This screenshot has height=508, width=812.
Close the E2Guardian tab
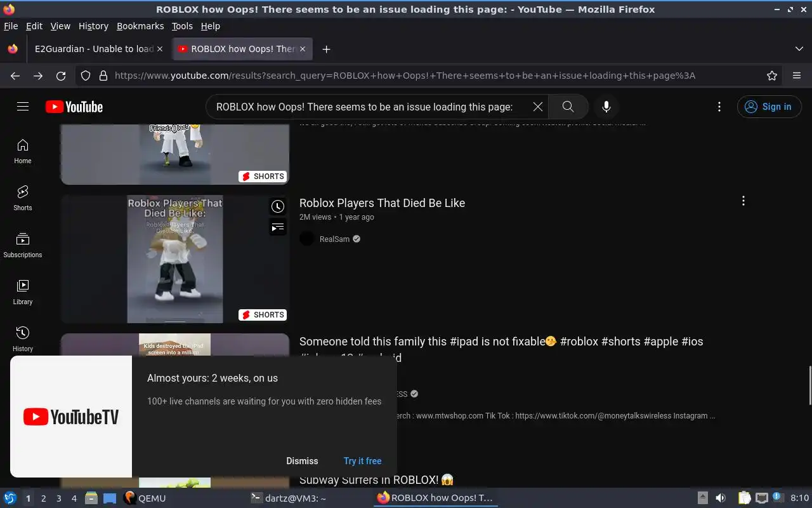(160, 49)
